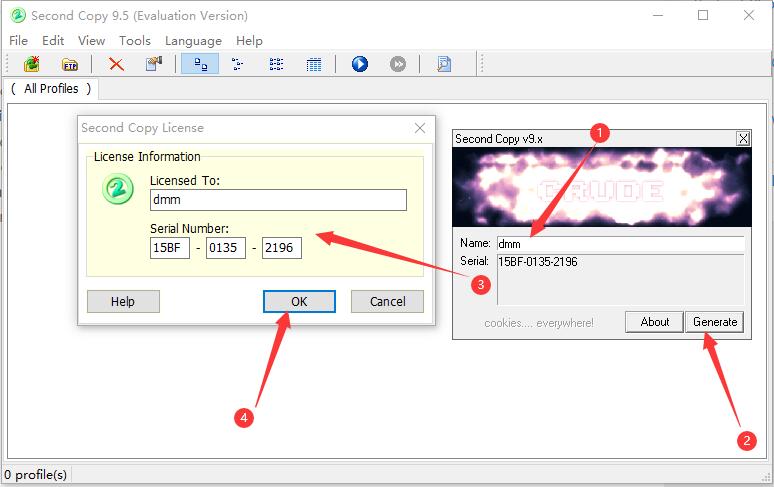Click Generate in the keygen window

coord(715,322)
